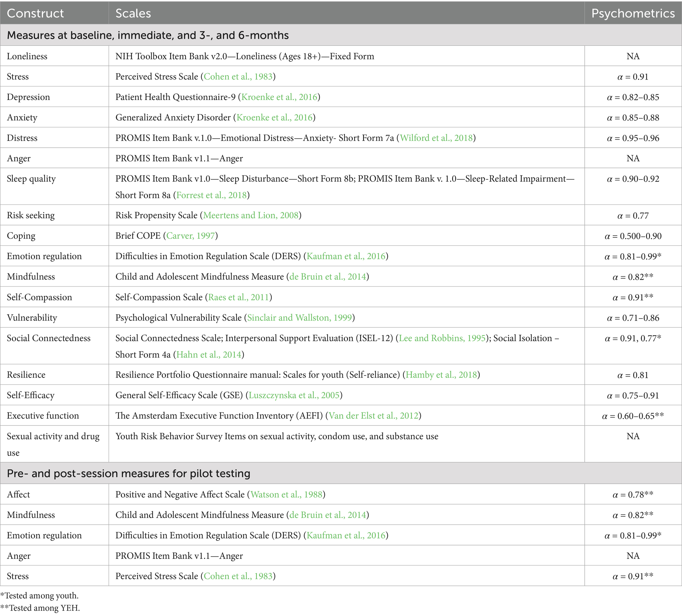
Task: Open the Lee and Robbins, 1995 link
Action: pos(442,338)
